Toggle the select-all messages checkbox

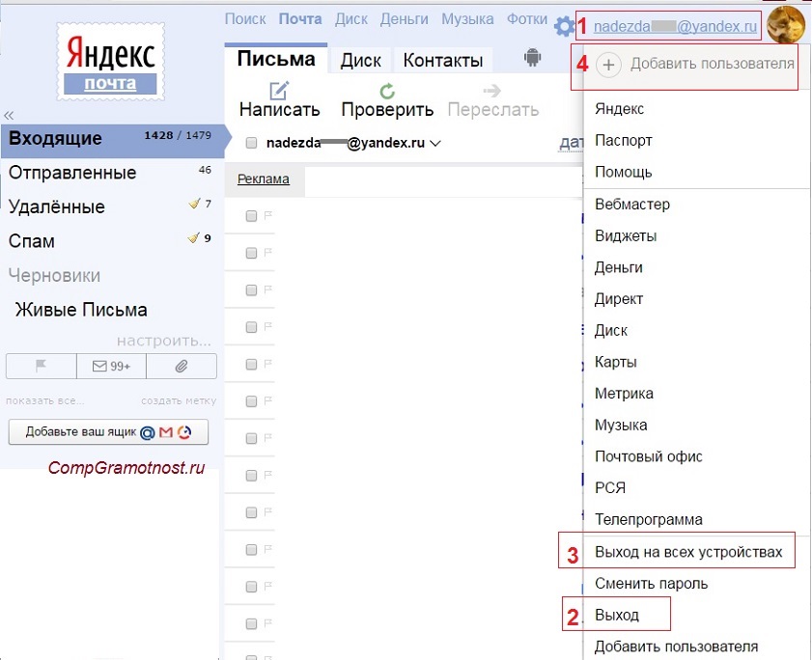pos(251,143)
